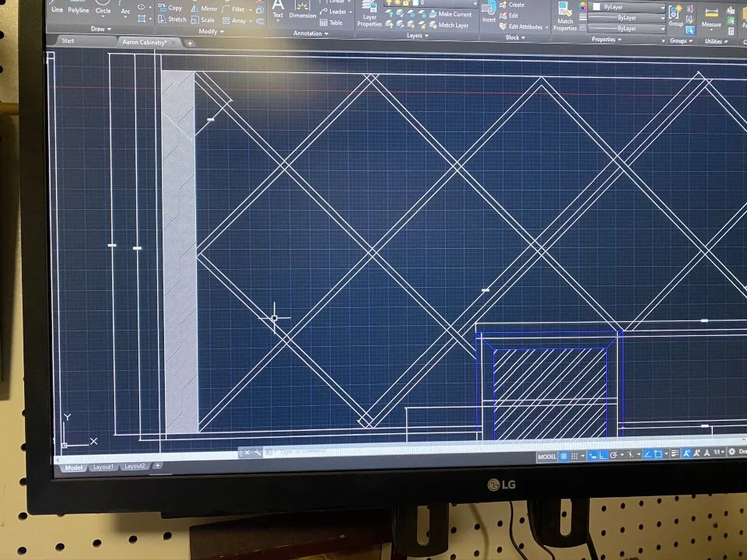
Task: Select the Leader tool
Action: click(x=333, y=12)
